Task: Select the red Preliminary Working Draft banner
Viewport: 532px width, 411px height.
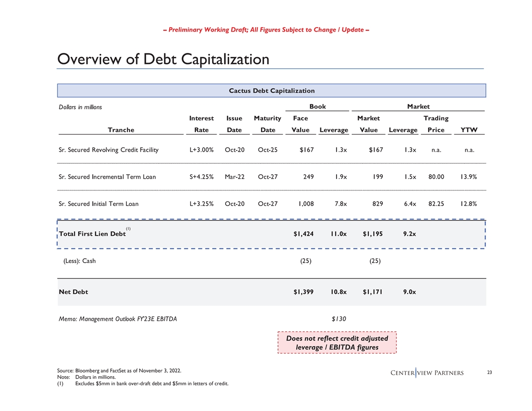Action: [267, 30]
